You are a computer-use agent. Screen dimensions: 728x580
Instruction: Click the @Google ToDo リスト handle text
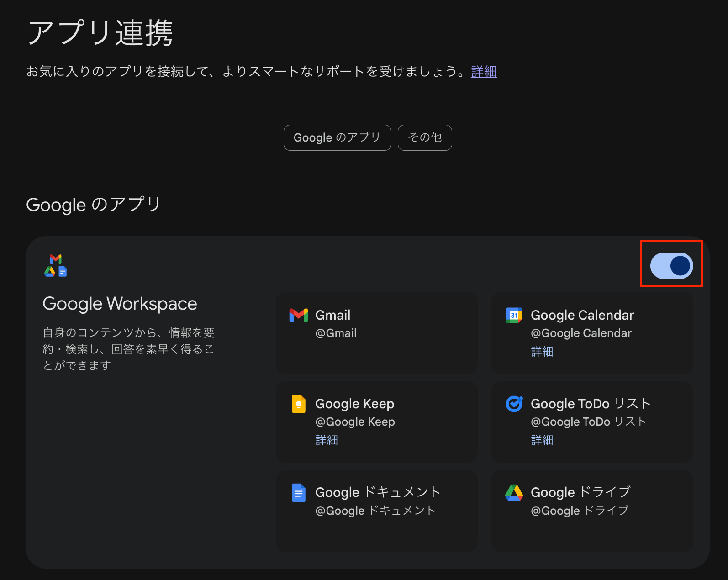pos(589,422)
